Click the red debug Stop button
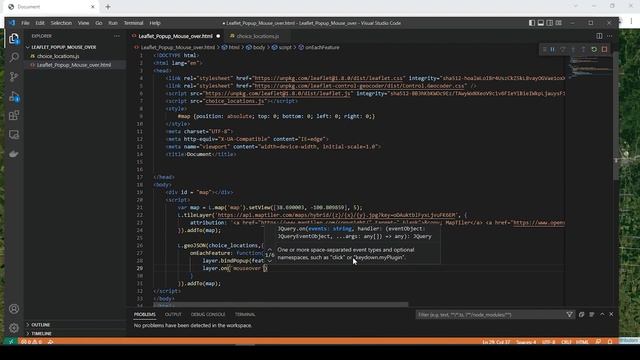Viewport: 640px width, 360px height. click(604, 49)
